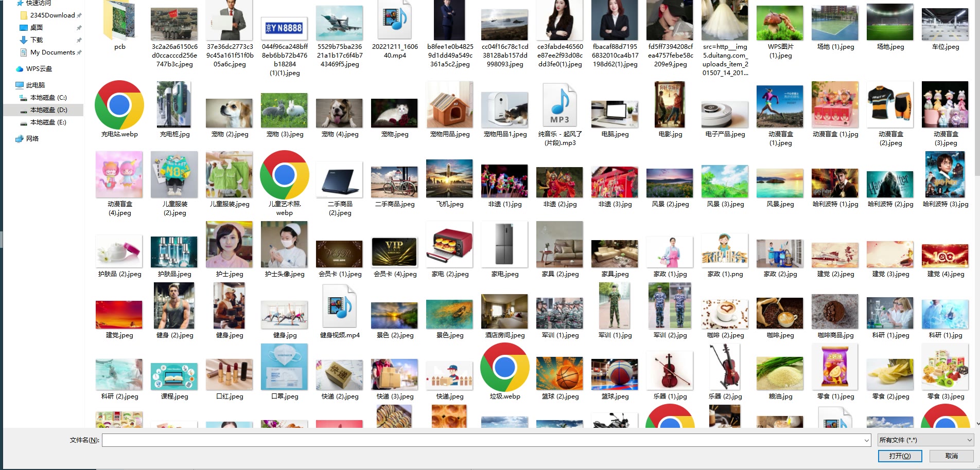Screen dimensions: 980x470
Task: Select the 电影.jpg poster thumbnail
Action: (670, 104)
